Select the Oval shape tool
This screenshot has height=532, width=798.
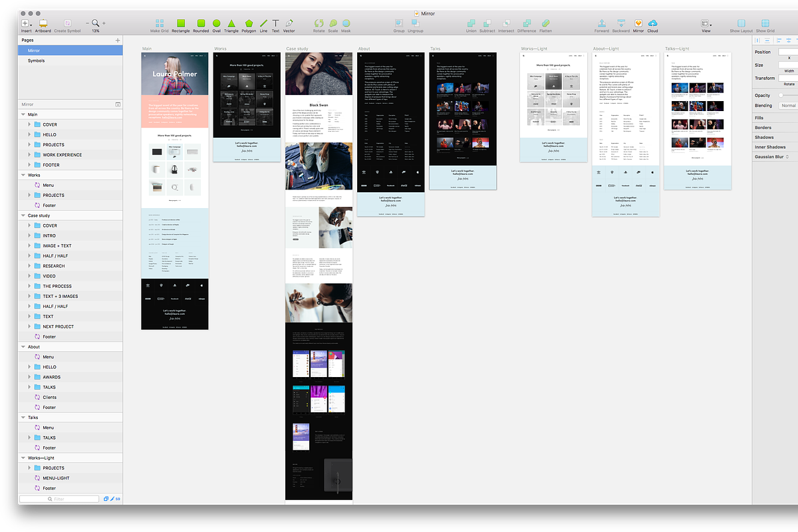pos(217,23)
